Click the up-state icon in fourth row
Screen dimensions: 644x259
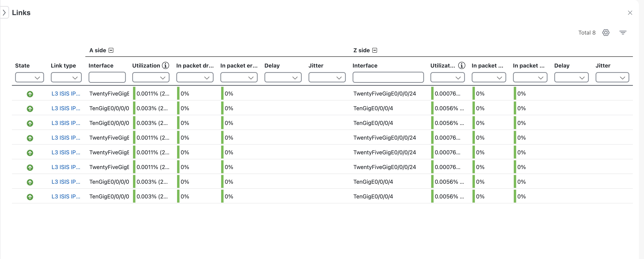click(30, 138)
